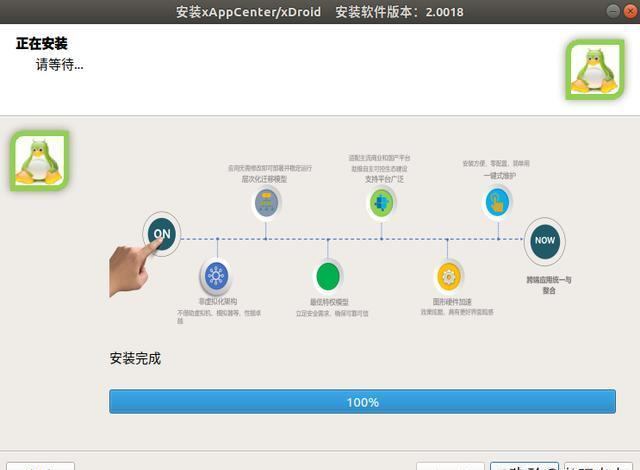This screenshot has height=470, width=640.
Task: Click the 非虚拟化架构 label
Action: [x=218, y=302]
